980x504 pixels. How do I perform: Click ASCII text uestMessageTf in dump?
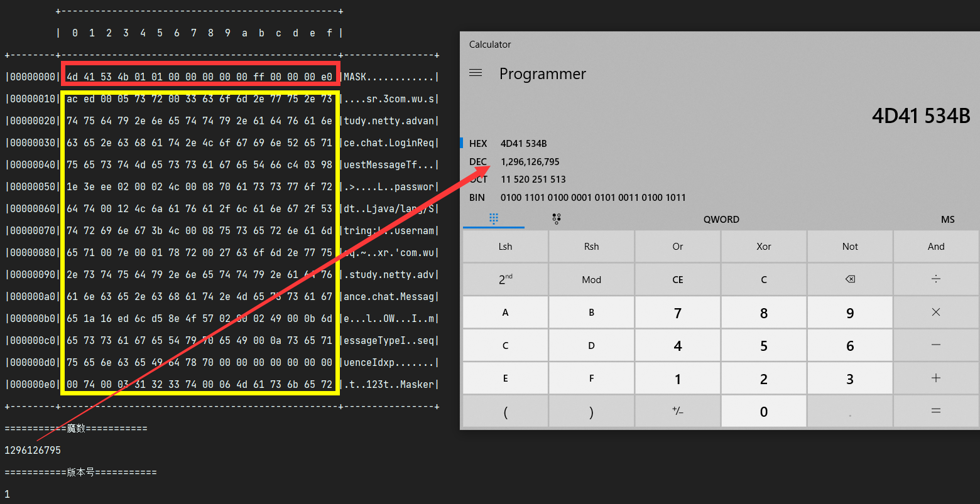tap(381, 165)
